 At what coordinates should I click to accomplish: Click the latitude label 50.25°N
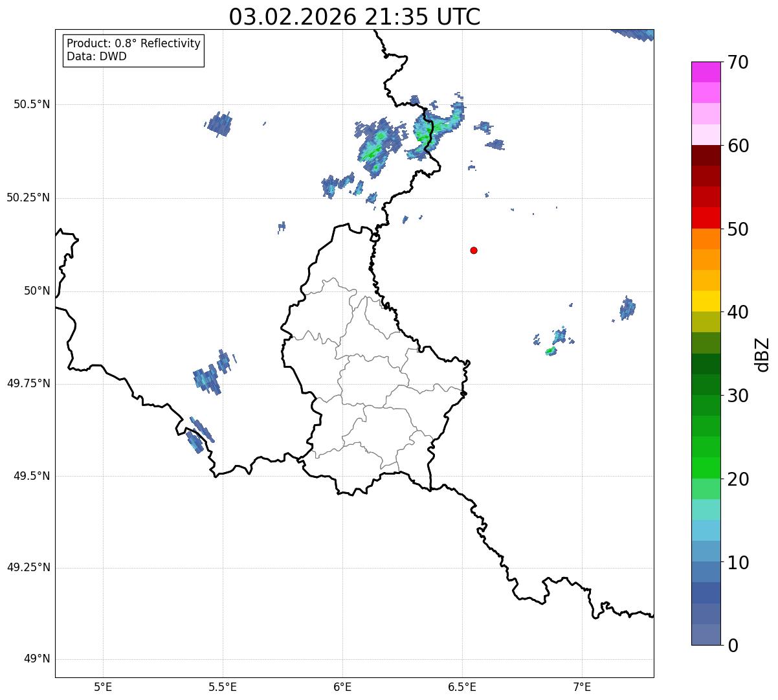[x=28, y=198]
